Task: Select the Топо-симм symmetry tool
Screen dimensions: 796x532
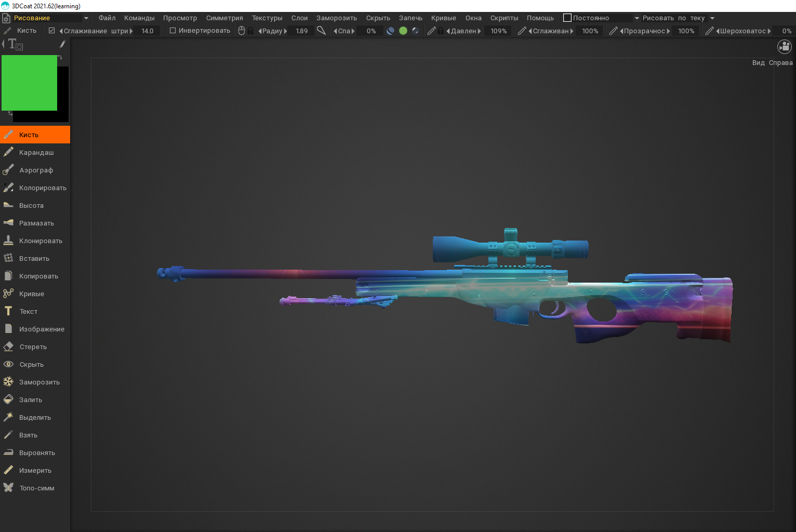Action: tap(35, 488)
